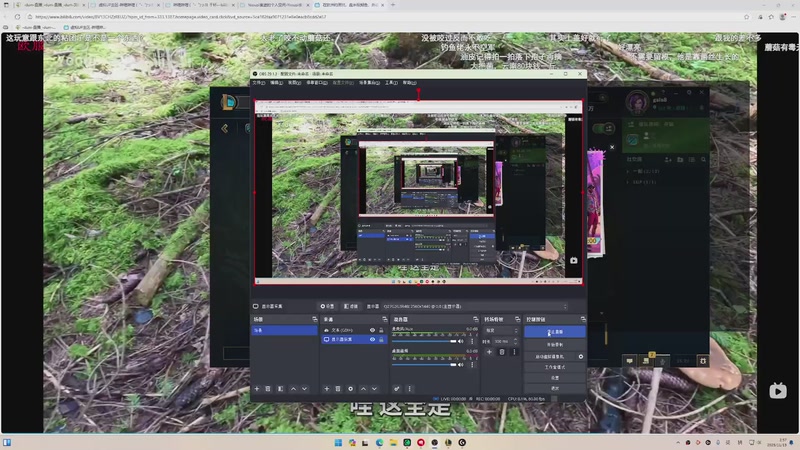
Task: Click virtual camera settings gear icon
Action: click(580, 356)
